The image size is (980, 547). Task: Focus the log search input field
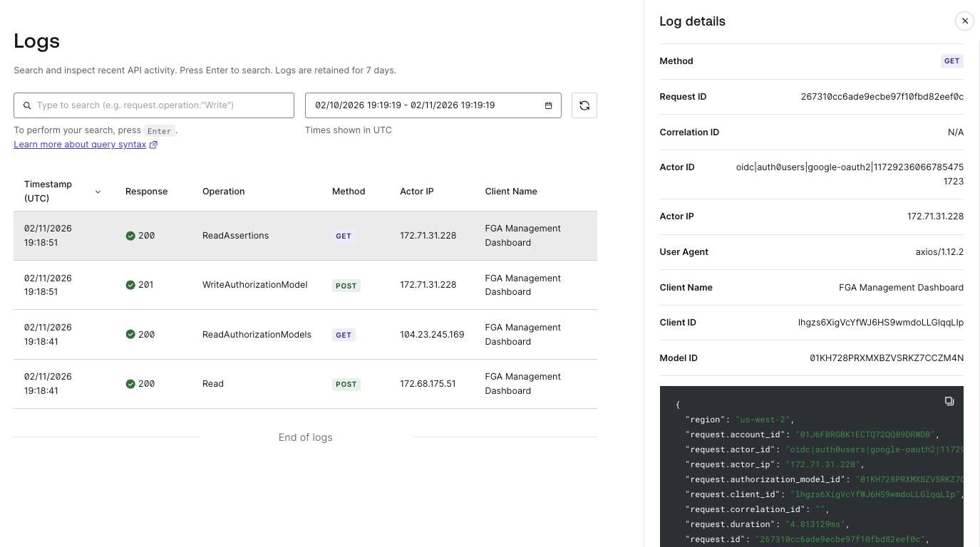coord(154,105)
